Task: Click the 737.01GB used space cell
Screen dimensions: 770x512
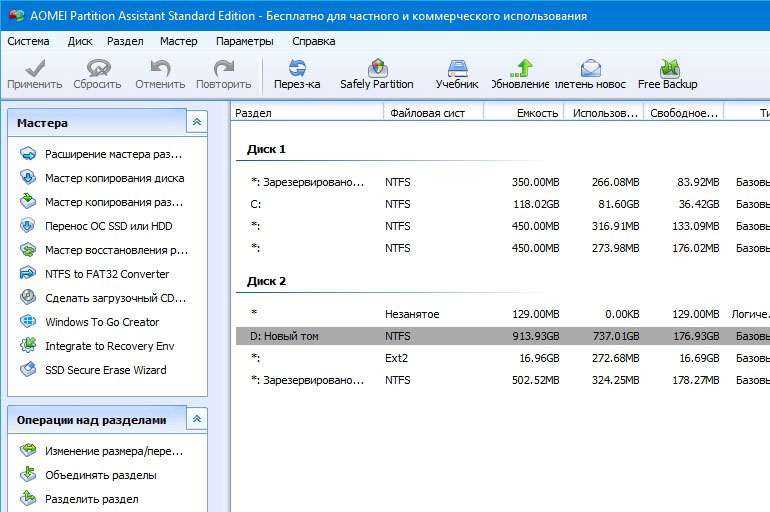Action: pos(616,336)
